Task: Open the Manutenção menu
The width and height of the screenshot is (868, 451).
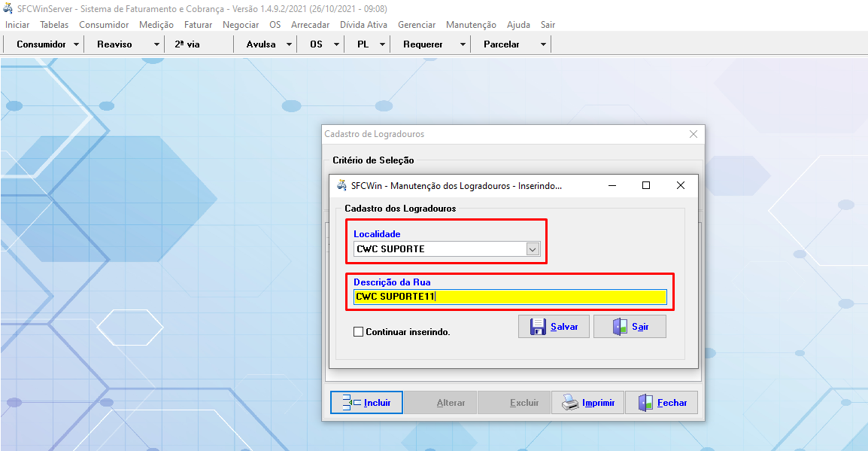Action: (471, 25)
